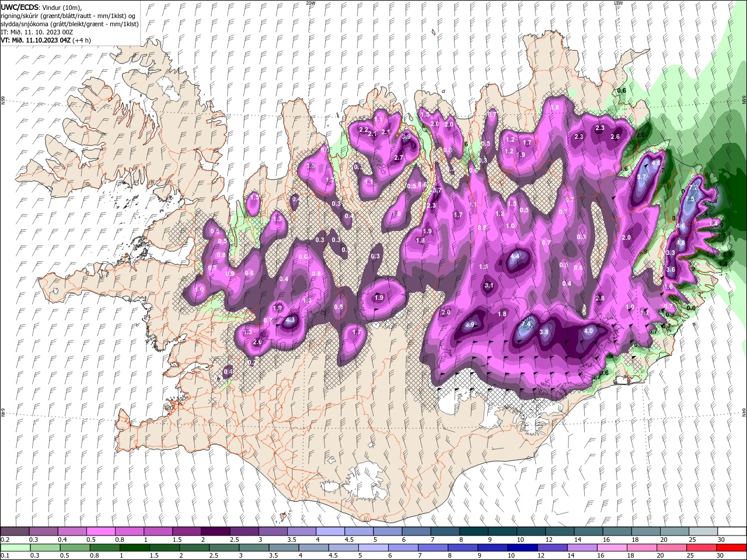Select the 'slydda/snjókoma' description line

click(69, 23)
